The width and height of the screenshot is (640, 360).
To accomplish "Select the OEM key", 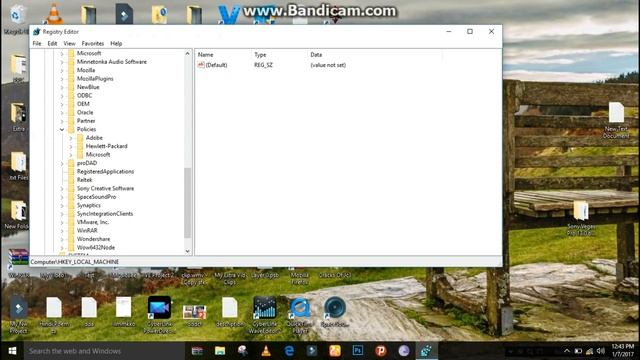I will [83, 104].
